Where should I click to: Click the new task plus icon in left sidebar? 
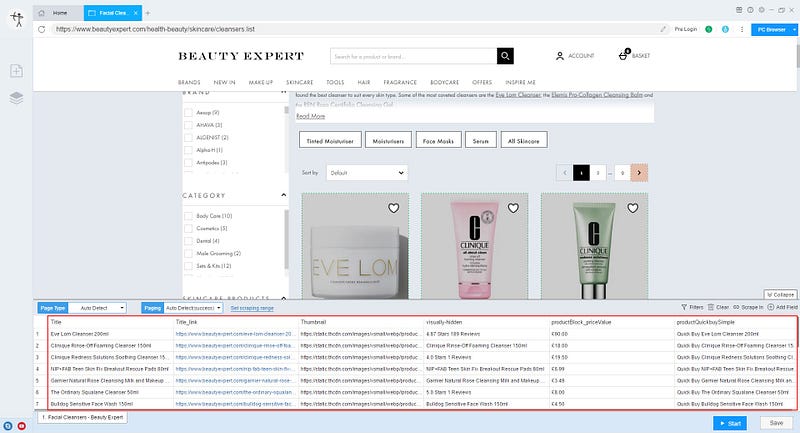[x=16, y=71]
